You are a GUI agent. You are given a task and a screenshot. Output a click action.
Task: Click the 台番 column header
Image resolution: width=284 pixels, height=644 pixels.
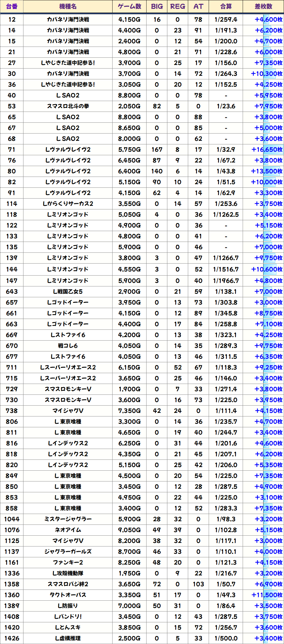point(12,6)
